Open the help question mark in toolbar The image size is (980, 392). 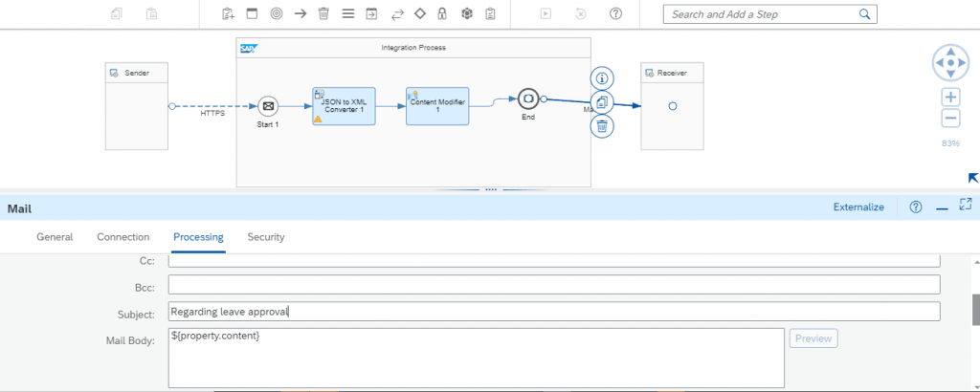615,13
